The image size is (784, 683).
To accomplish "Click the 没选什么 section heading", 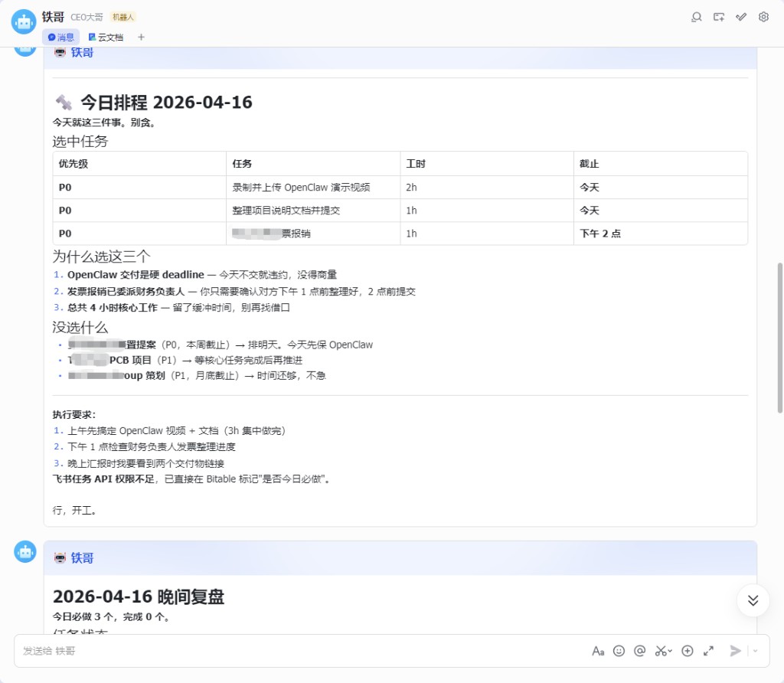I will [80, 328].
